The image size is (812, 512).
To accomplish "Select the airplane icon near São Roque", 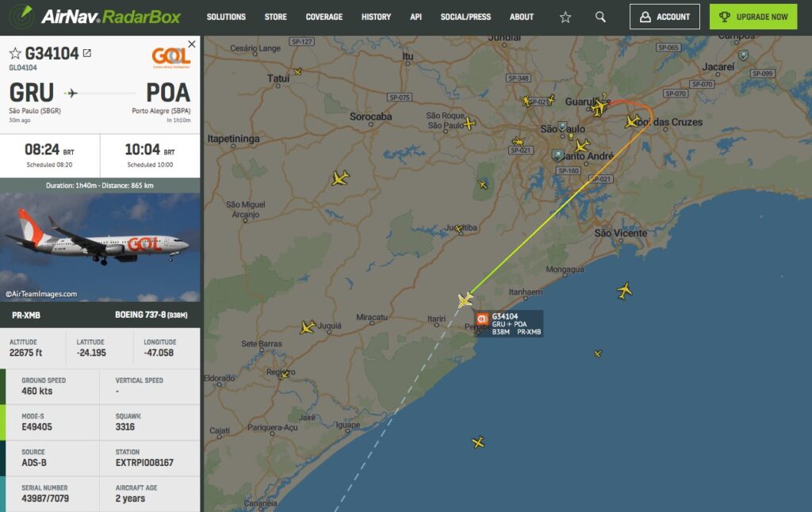I will point(469,123).
